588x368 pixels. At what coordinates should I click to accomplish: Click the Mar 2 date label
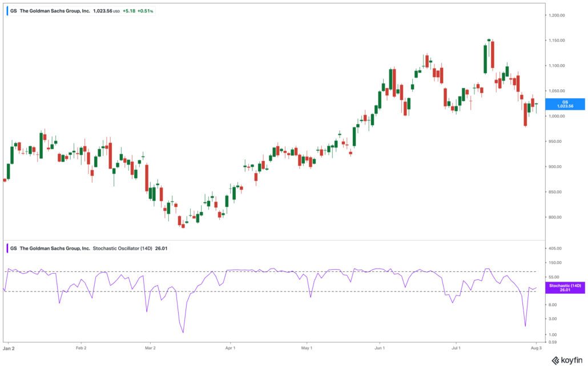pyautogui.click(x=150, y=348)
